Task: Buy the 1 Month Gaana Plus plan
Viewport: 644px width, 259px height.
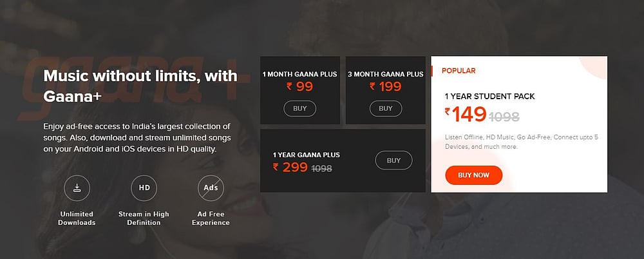Action: [x=299, y=108]
